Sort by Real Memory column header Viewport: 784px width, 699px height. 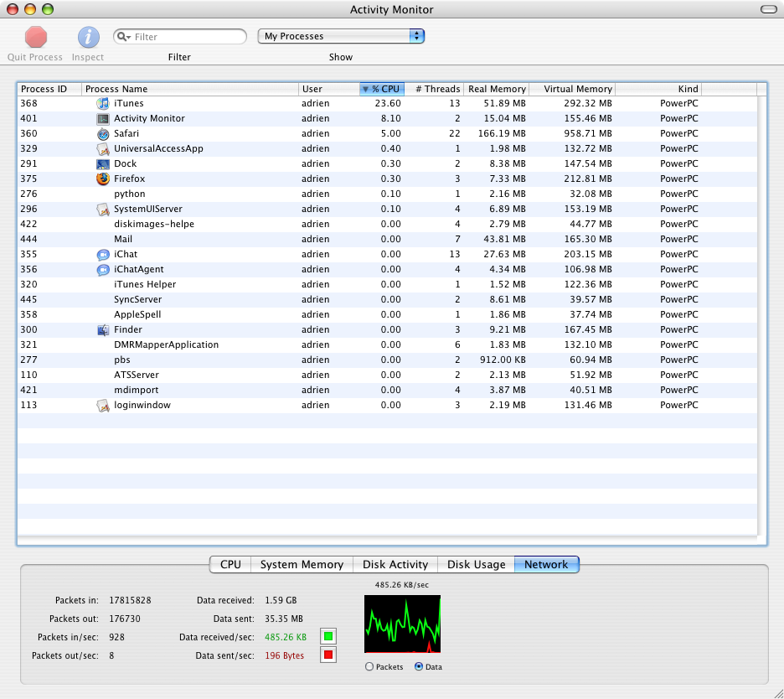pos(497,89)
